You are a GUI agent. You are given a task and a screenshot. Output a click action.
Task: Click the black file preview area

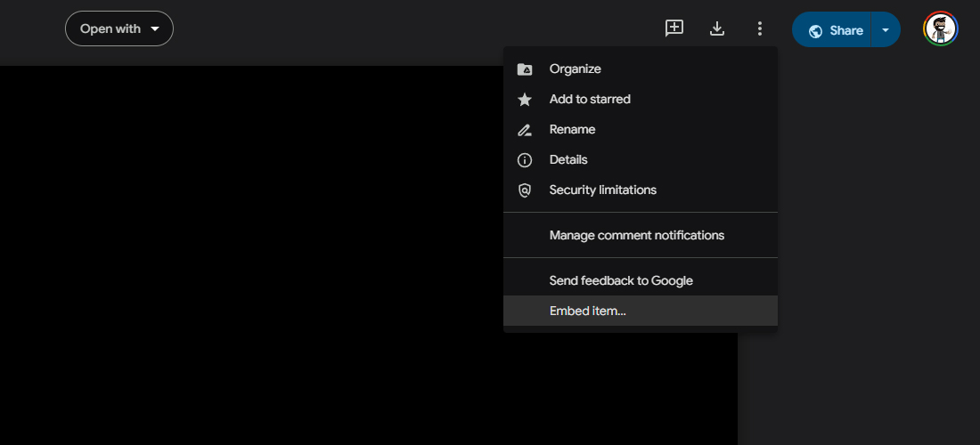249,258
